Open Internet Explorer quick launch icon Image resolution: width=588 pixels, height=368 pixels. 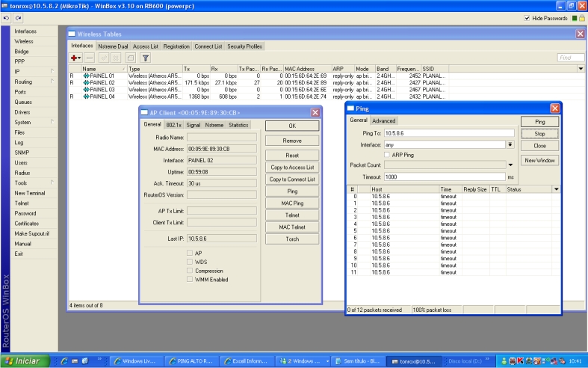point(64,361)
